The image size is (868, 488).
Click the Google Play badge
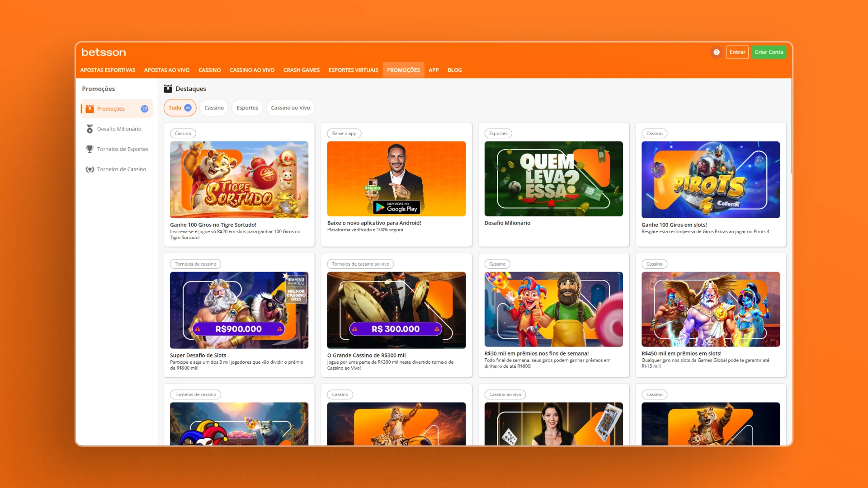396,207
